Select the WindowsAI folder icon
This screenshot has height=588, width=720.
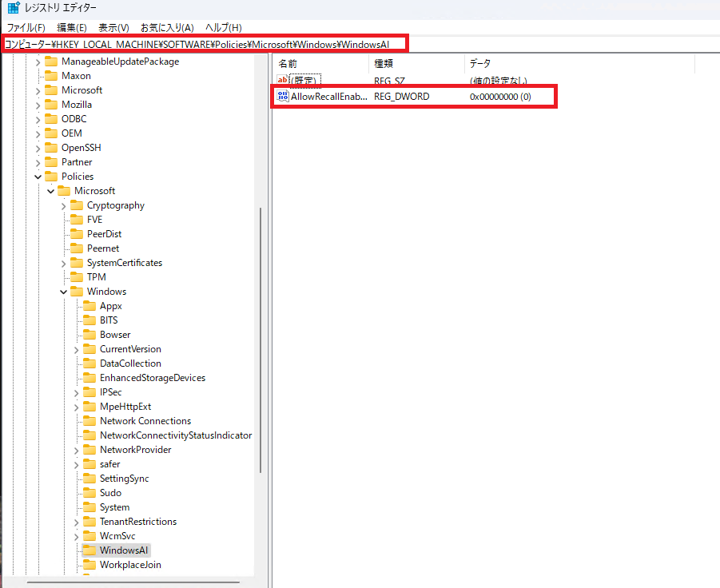click(90, 550)
